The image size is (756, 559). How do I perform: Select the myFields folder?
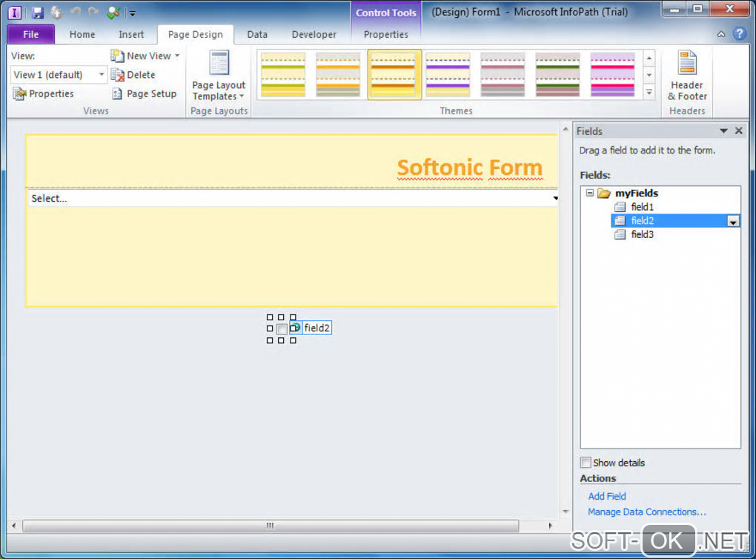pyautogui.click(x=636, y=193)
